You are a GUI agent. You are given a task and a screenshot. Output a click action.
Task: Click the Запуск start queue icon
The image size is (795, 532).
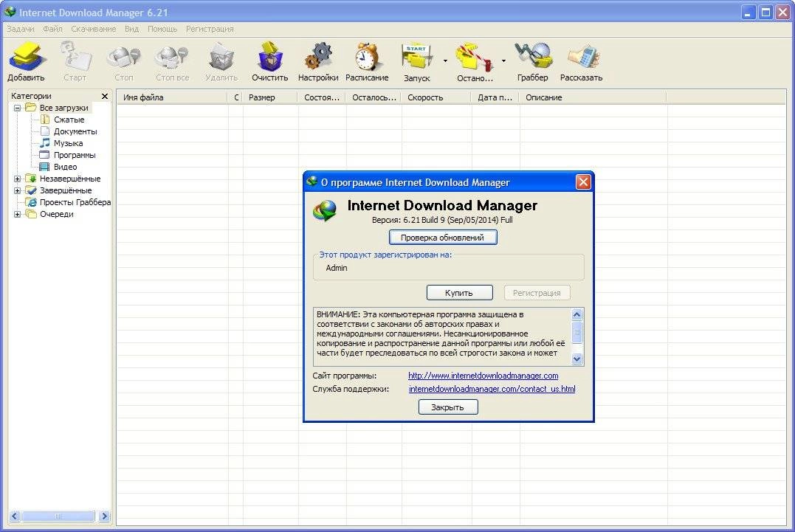click(x=416, y=57)
